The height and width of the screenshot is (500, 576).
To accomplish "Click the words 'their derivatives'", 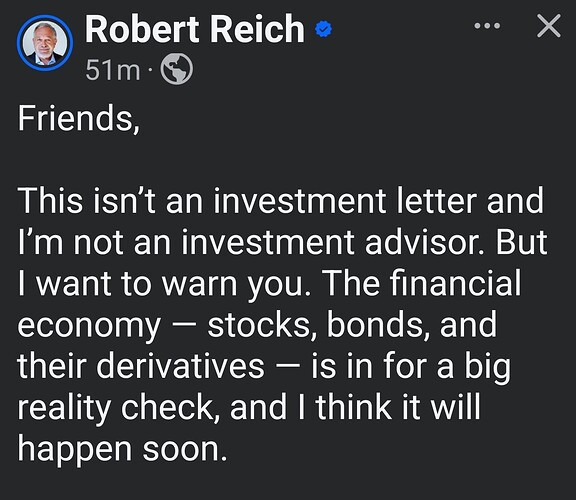I will point(141,366).
